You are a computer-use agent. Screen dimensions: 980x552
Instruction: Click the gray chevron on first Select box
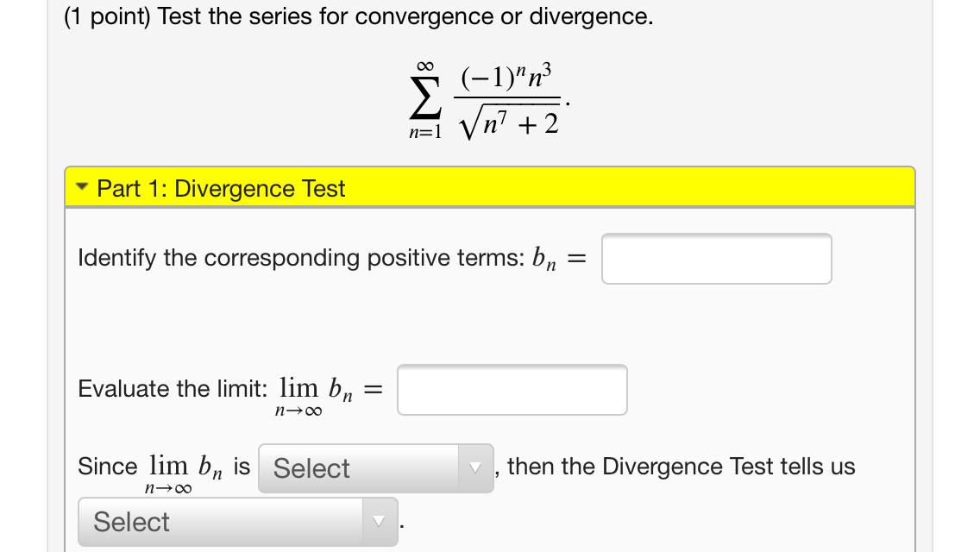click(474, 468)
